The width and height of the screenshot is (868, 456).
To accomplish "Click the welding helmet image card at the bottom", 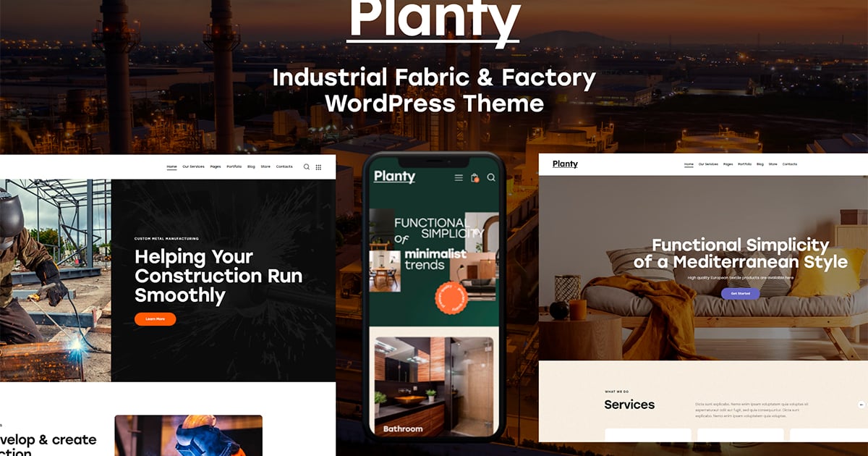I will click(188, 436).
